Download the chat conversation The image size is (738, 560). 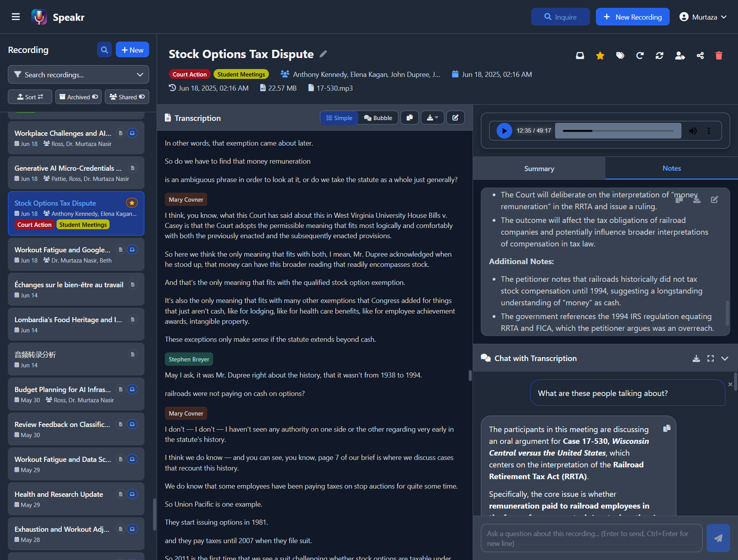point(696,358)
